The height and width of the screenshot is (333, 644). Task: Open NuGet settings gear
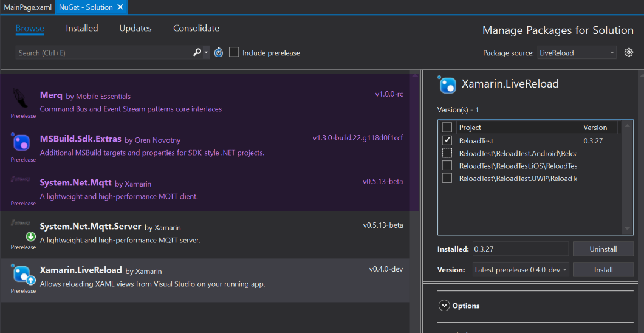628,52
